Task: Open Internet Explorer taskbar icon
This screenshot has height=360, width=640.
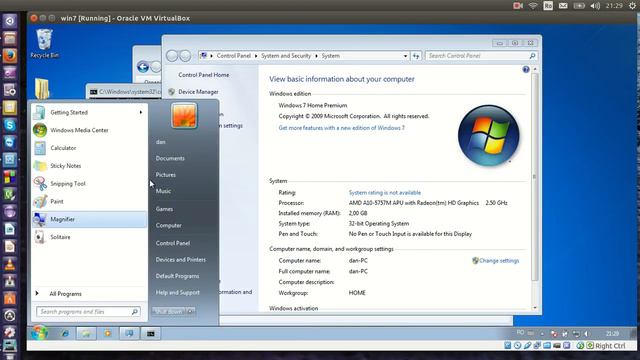Action: pos(65,333)
